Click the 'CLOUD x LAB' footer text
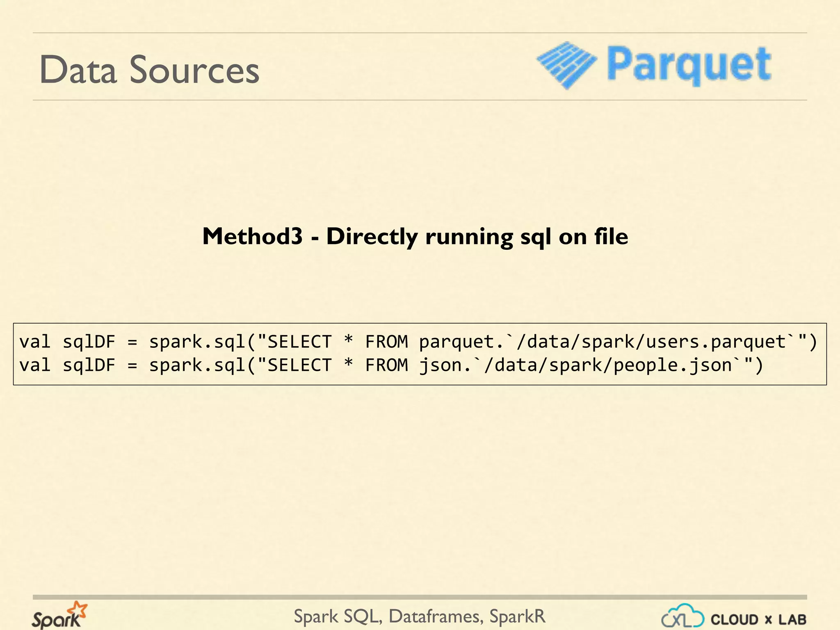The image size is (840, 630). point(758,619)
